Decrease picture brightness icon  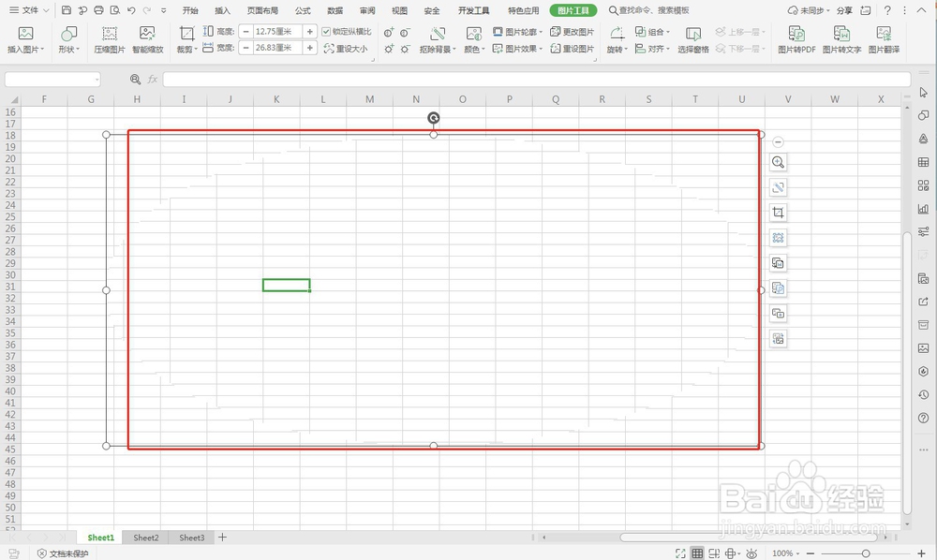click(x=405, y=49)
